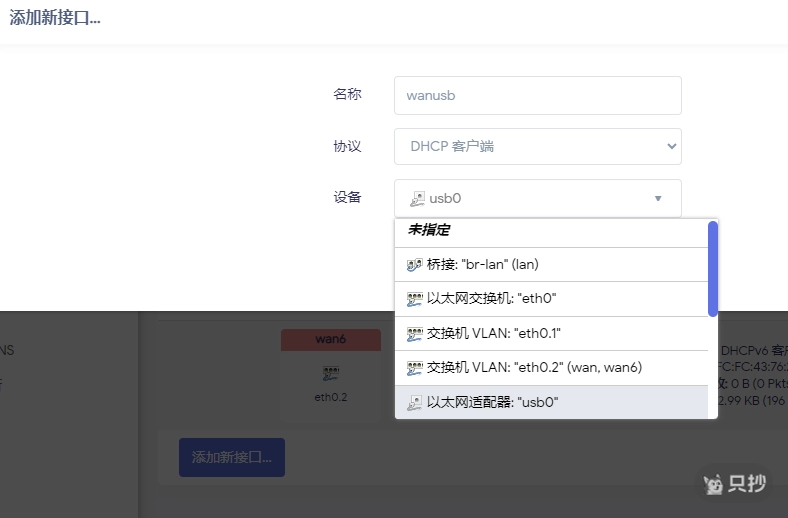788x518 pixels.
Task: Select 交换机 VLAN "eth0.1" option
Action: 551,334
